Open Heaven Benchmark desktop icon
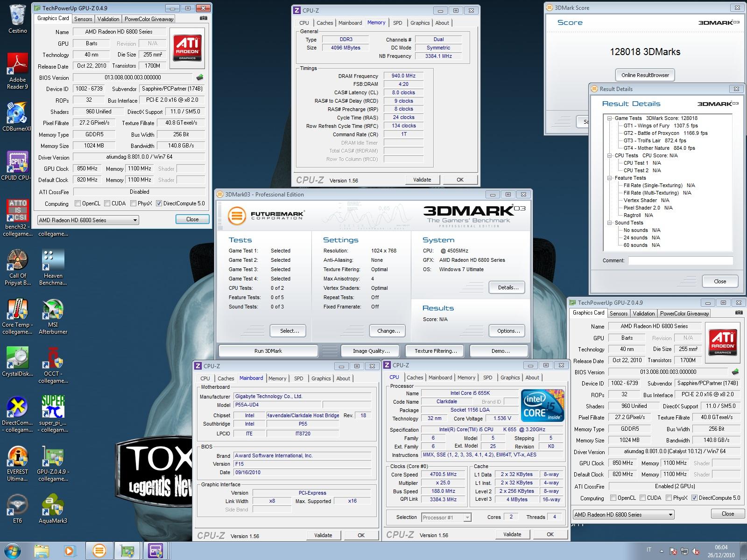Image resolution: width=747 pixels, height=560 pixels. coord(53,267)
